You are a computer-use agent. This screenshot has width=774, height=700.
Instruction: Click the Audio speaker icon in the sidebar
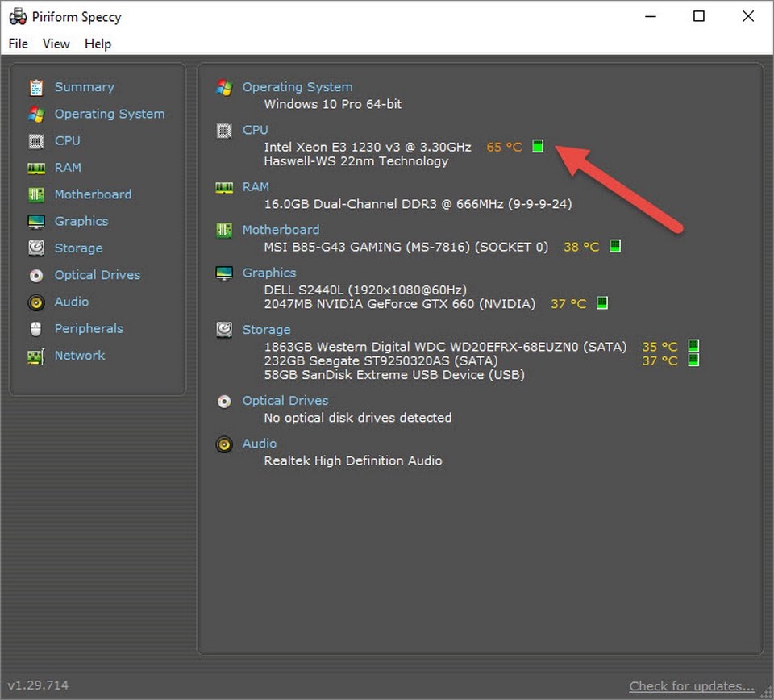click(x=36, y=302)
